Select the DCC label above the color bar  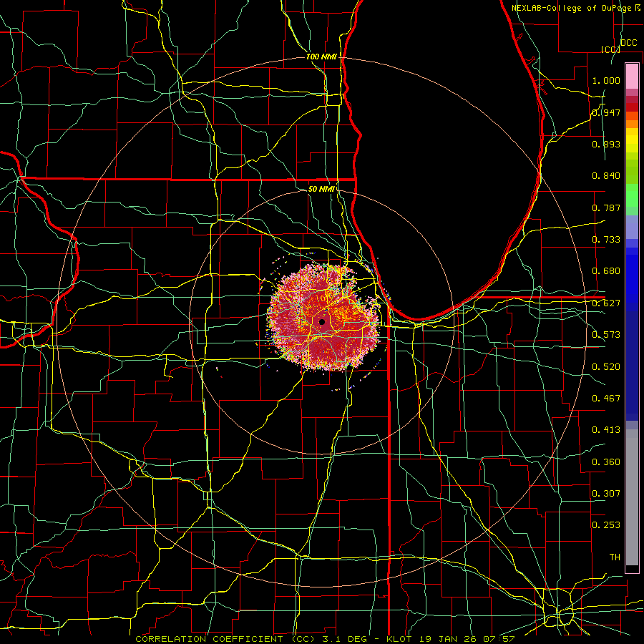tap(629, 43)
